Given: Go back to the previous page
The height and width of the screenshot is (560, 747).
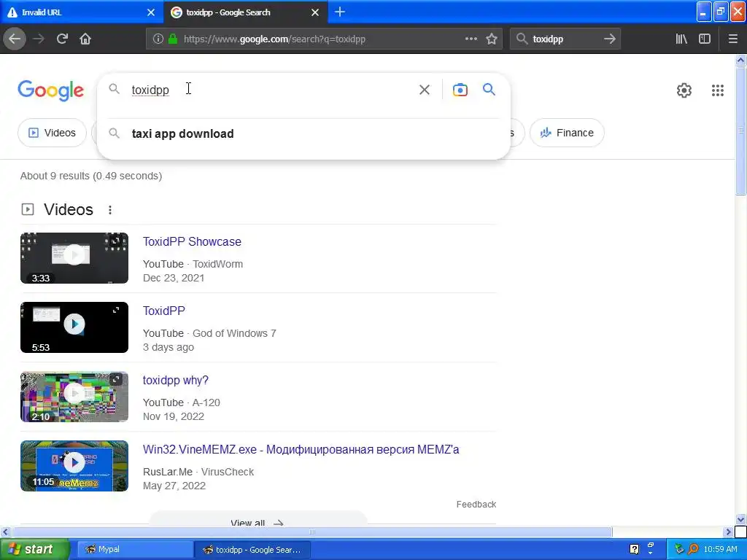Looking at the screenshot, I should (x=15, y=39).
